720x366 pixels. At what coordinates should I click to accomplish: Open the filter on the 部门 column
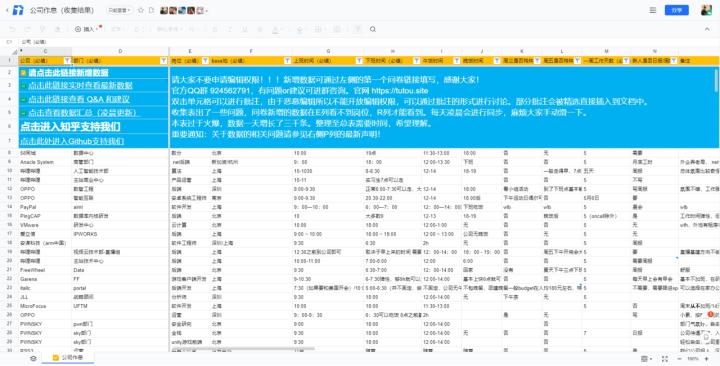[x=163, y=61]
